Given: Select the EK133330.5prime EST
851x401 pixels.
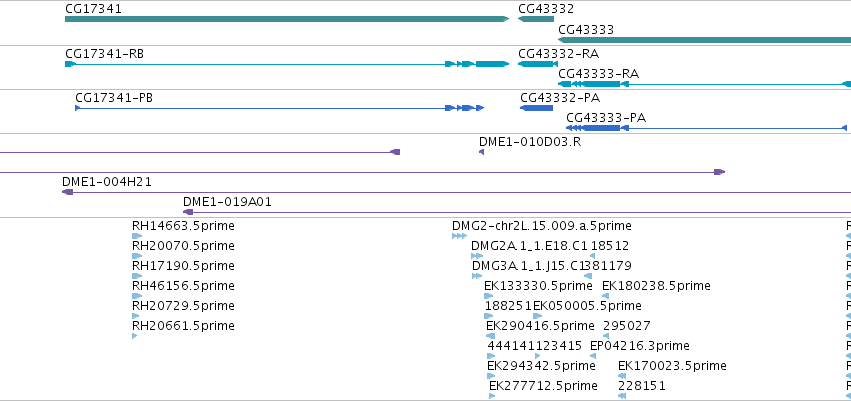Looking at the screenshot, I should point(488,296).
